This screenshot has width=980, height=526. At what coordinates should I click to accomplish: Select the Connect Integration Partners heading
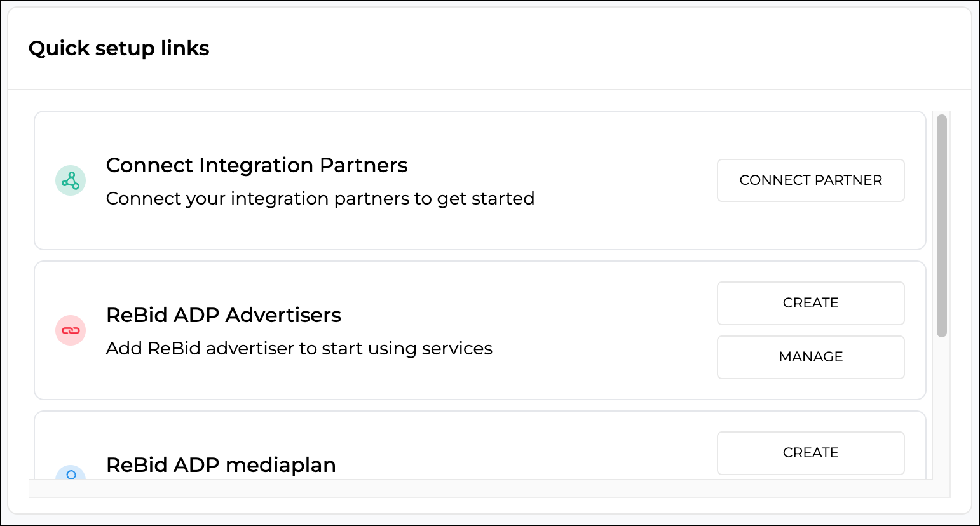tap(257, 165)
